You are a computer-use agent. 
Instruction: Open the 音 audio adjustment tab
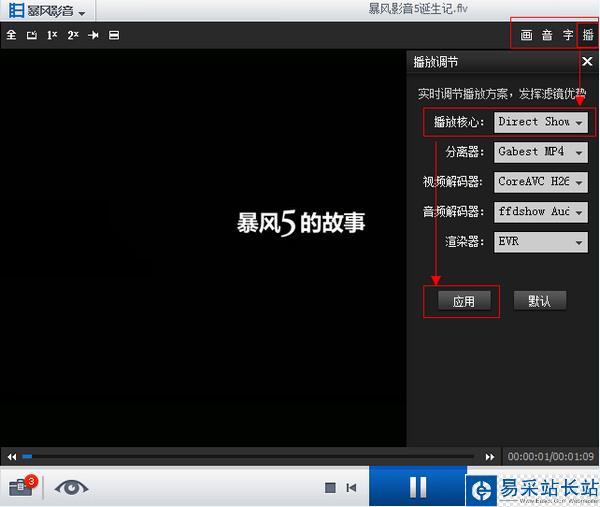547,35
